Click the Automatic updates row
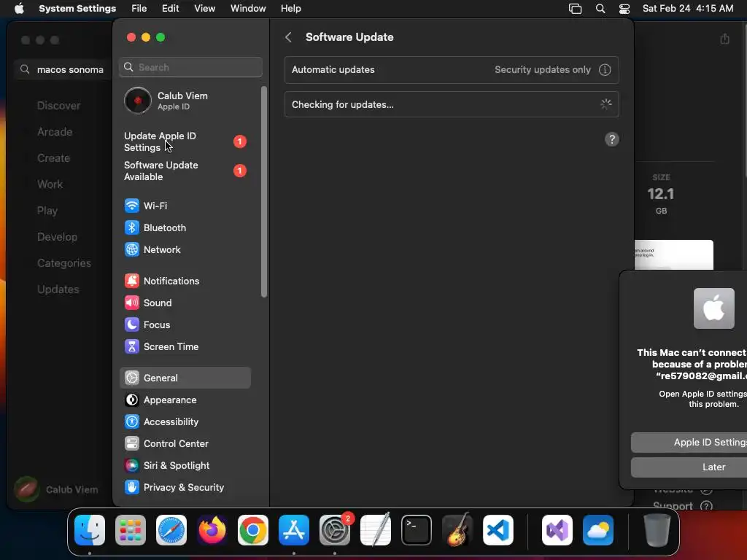This screenshot has height=560, width=747. click(452, 69)
